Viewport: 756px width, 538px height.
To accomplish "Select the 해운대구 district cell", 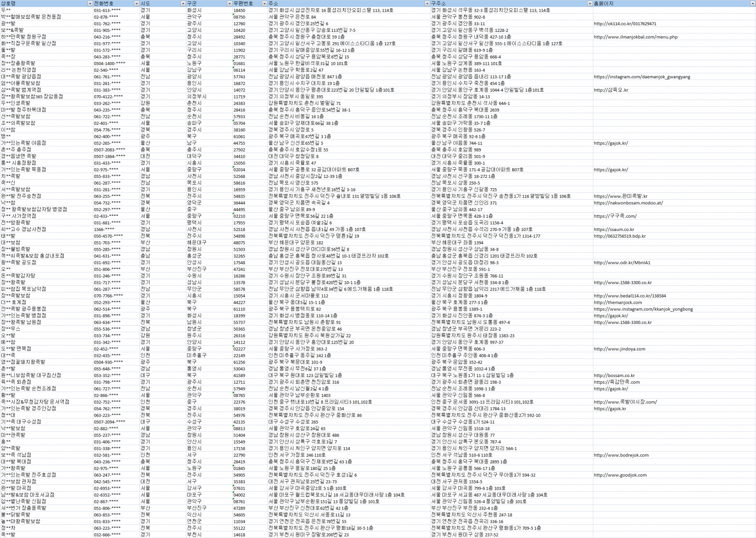I will coord(197,243).
